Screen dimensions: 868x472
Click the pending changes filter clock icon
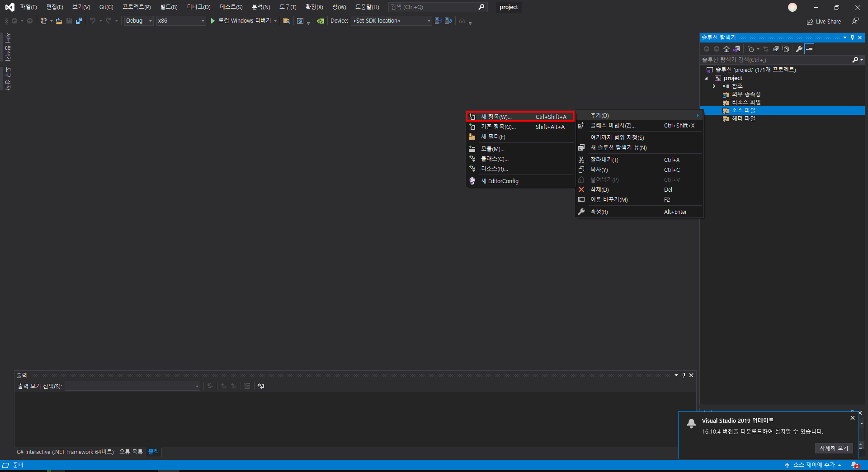tap(751, 49)
